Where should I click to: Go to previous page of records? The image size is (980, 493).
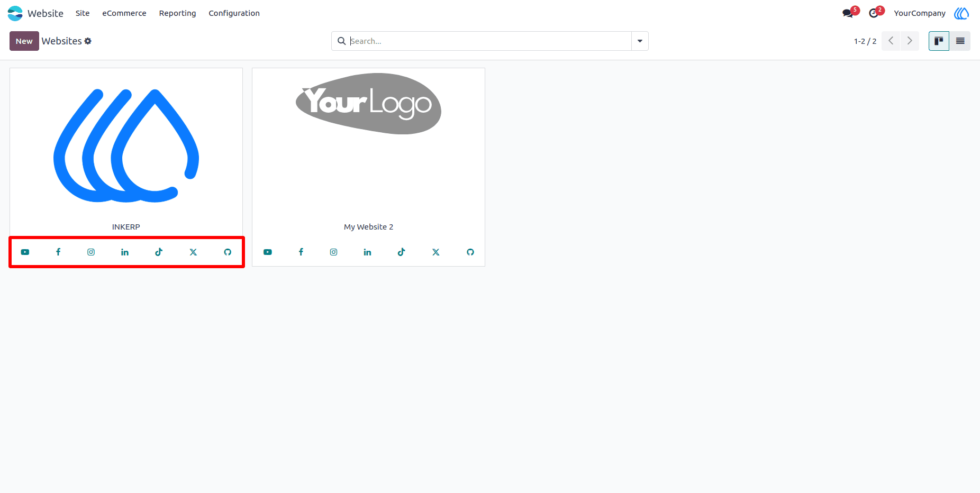click(x=891, y=41)
